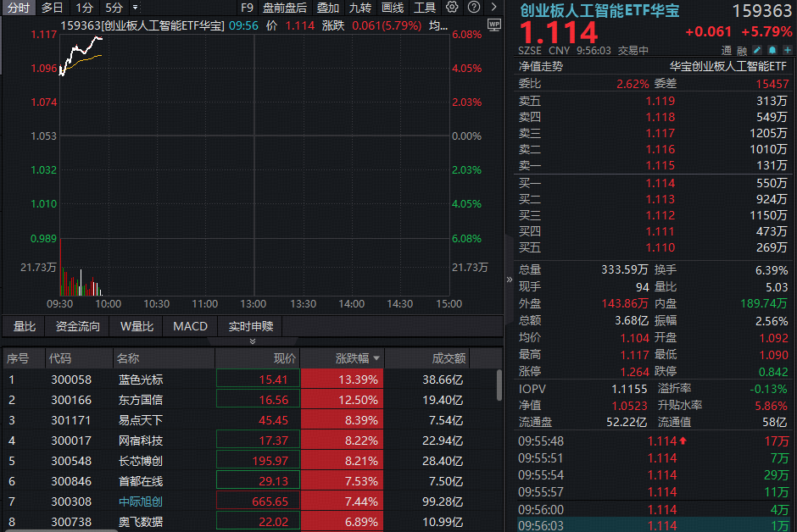
Task: Toggle 盘前盘后 pre/after-market display
Action: tap(285, 8)
